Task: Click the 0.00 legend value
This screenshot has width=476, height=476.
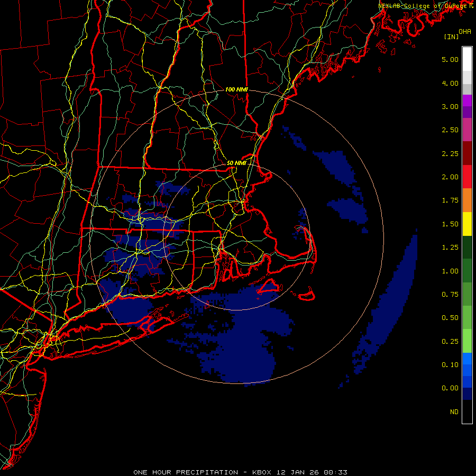Action: (450, 388)
